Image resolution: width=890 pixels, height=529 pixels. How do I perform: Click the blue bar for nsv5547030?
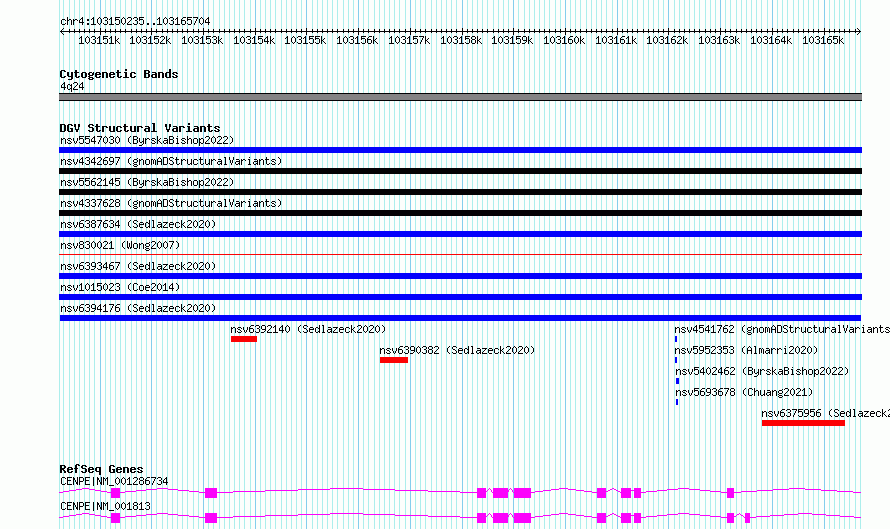click(460, 150)
